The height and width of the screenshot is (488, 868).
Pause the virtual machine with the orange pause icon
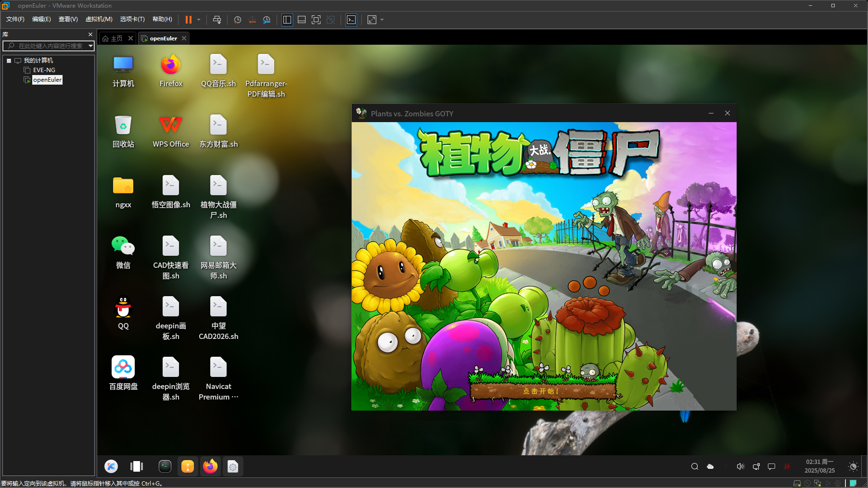click(x=189, y=20)
